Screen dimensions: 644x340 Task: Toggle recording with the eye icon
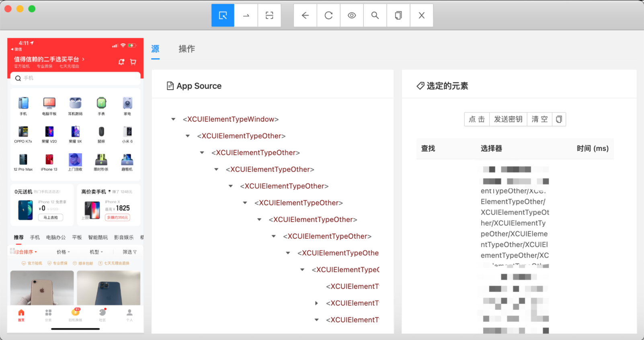click(x=352, y=15)
